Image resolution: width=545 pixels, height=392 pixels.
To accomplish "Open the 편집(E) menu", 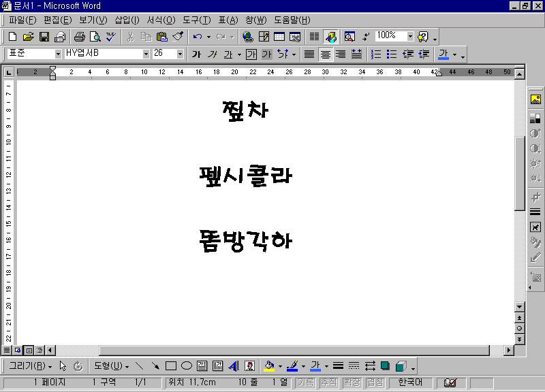I will (x=58, y=20).
